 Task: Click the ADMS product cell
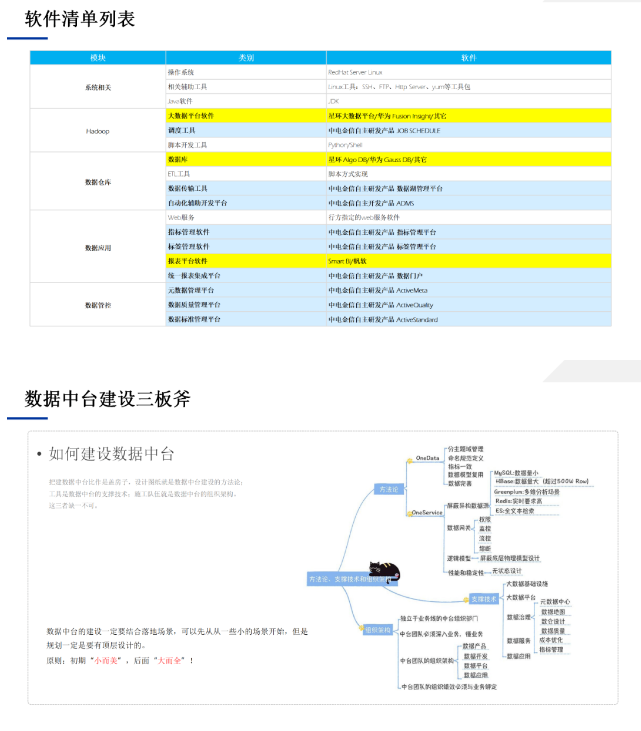pos(469,203)
